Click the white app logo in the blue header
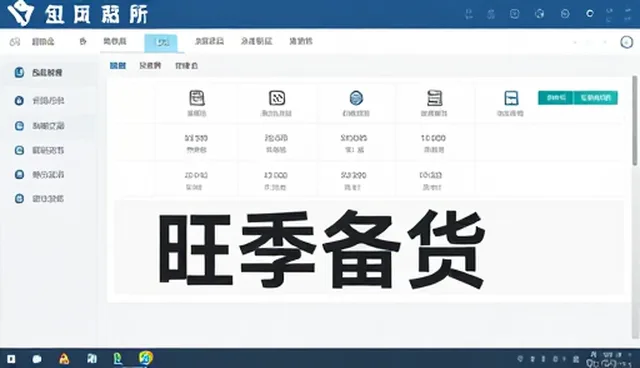 tap(20, 13)
